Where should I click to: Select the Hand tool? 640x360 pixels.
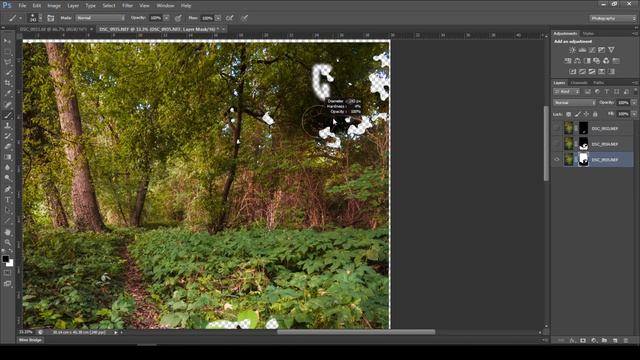7,232
